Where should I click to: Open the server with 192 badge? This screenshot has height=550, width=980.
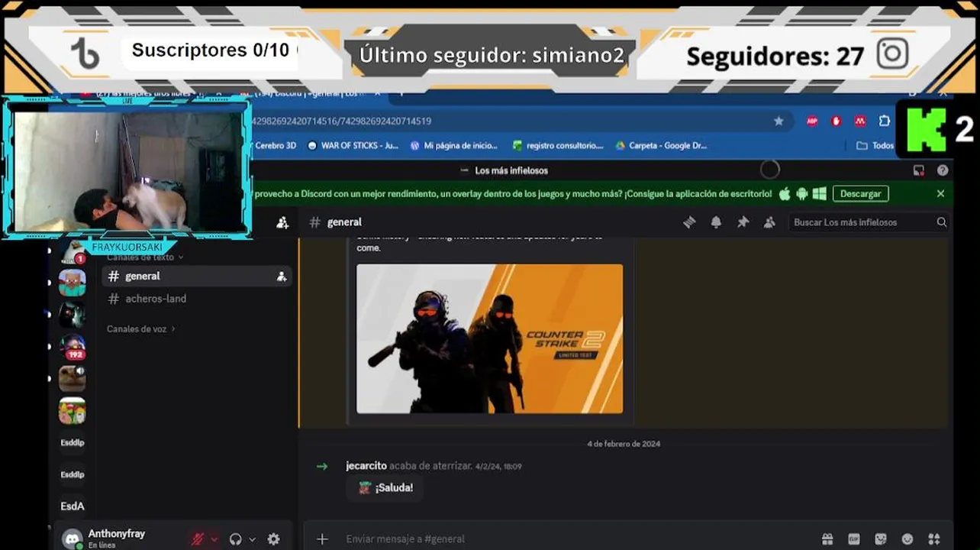(73, 347)
